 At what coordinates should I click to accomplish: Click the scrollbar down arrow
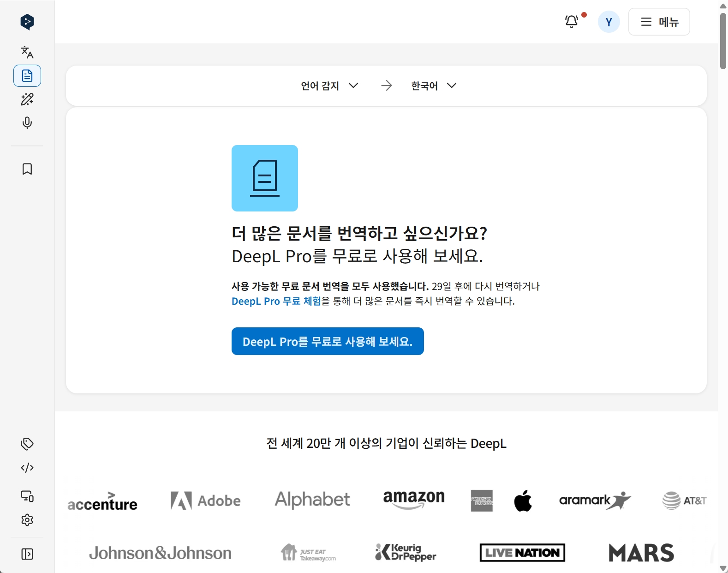click(x=723, y=568)
